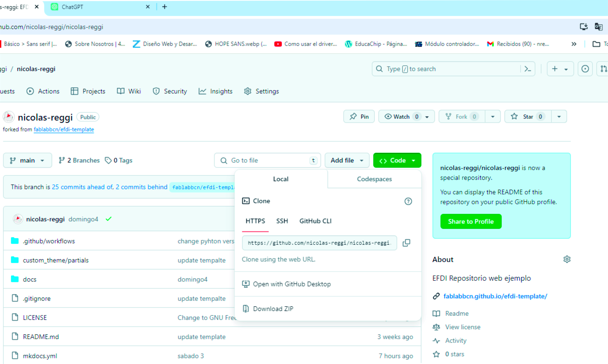Open the Security repository tab
This screenshot has width=608, height=364.
click(170, 91)
